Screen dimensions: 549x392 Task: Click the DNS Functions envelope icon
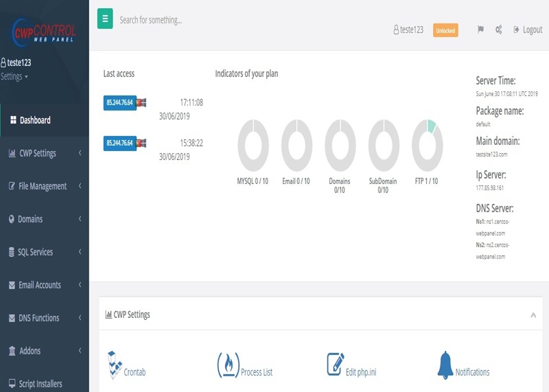pos(12,318)
